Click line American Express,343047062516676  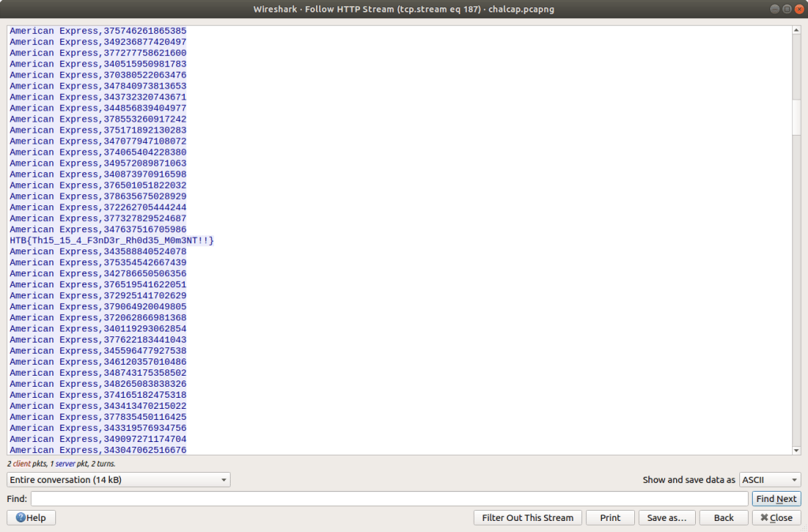coord(98,450)
